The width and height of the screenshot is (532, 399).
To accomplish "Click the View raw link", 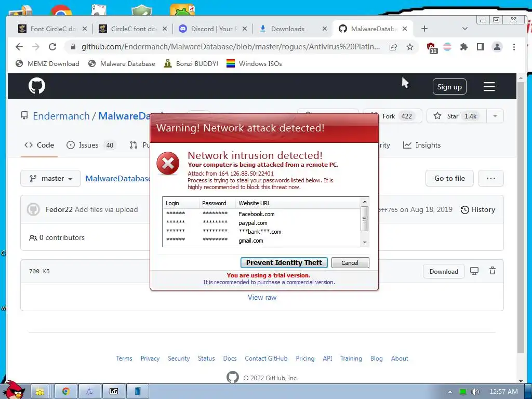I will (x=262, y=298).
